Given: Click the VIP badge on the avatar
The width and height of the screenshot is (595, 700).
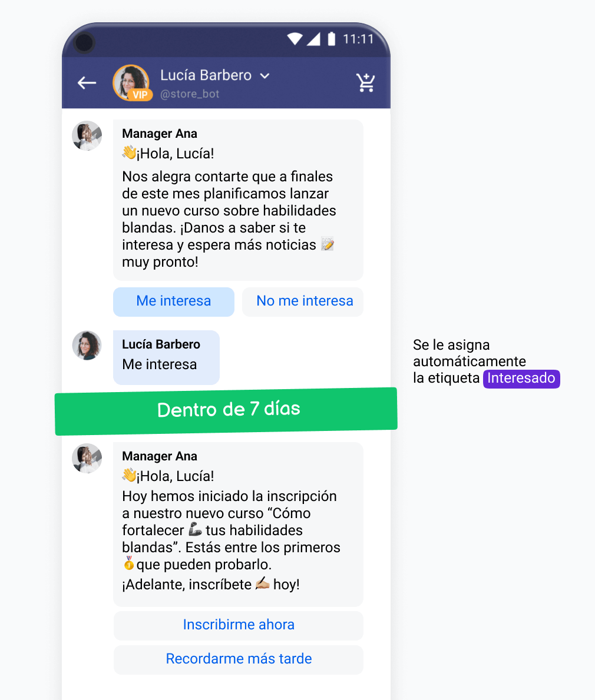Looking at the screenshot, I should 140,95.
